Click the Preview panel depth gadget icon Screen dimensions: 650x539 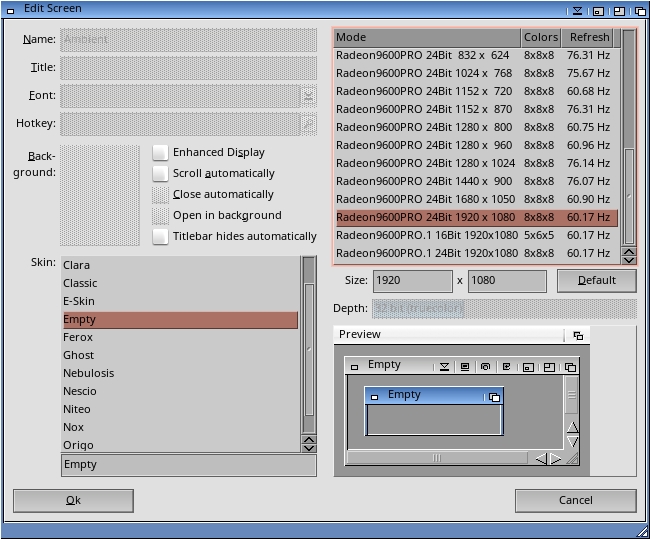578,335
